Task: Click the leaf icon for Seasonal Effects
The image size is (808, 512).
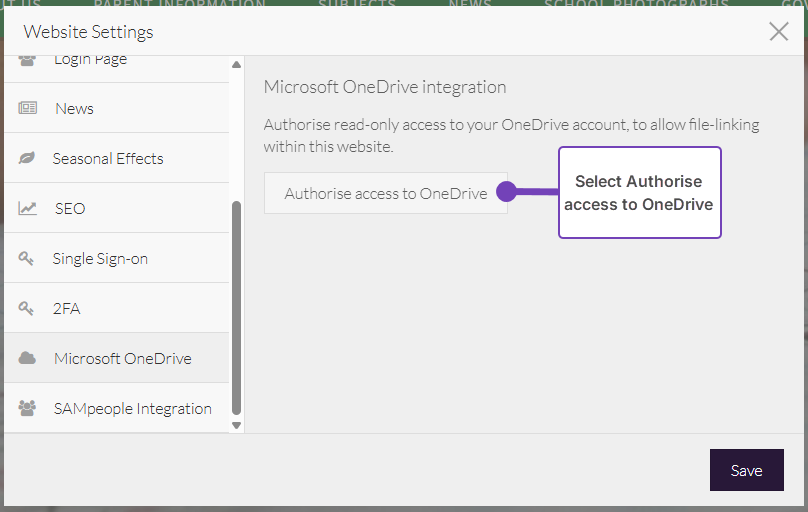Action: tap(27, 158)
